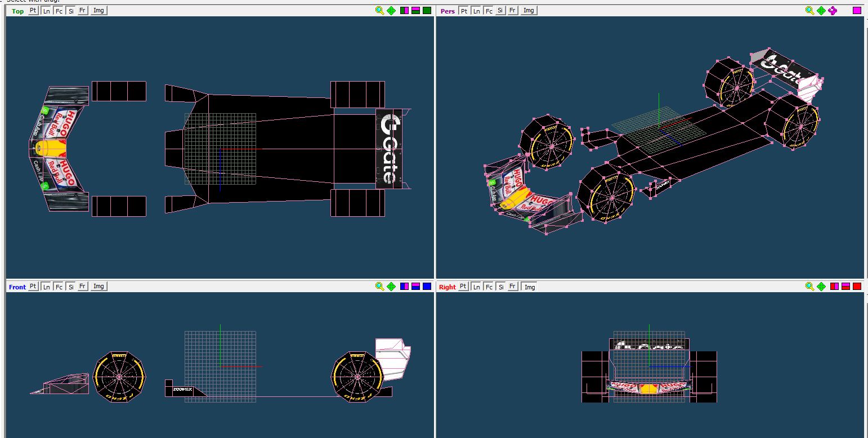Toggle Ln line display in Pers view
This screenshot has width=868, height=438.
[476, 11]
